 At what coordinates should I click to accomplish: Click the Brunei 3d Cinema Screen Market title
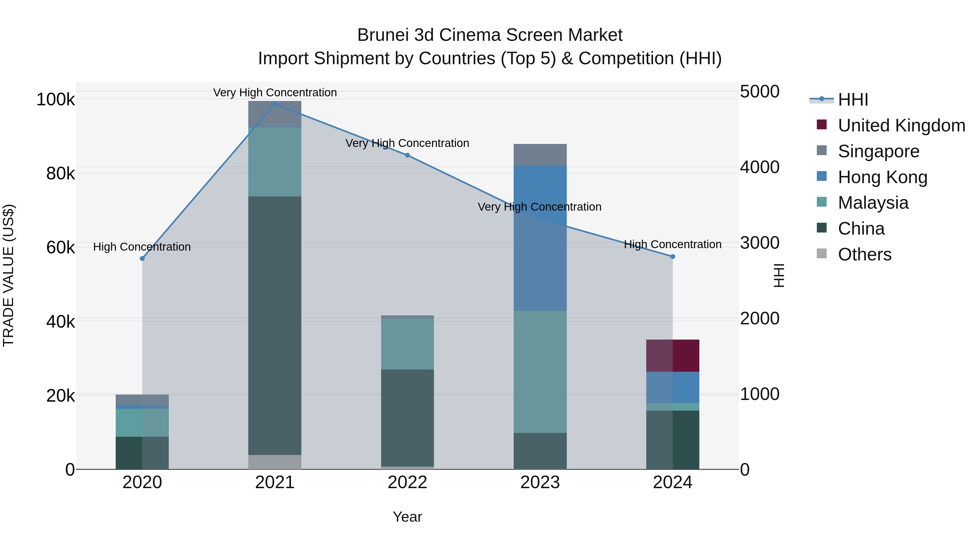tap(490, 35)
